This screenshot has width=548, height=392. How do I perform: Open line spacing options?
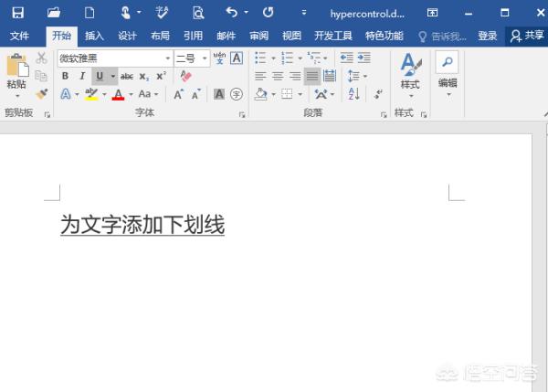coord(357,76)
